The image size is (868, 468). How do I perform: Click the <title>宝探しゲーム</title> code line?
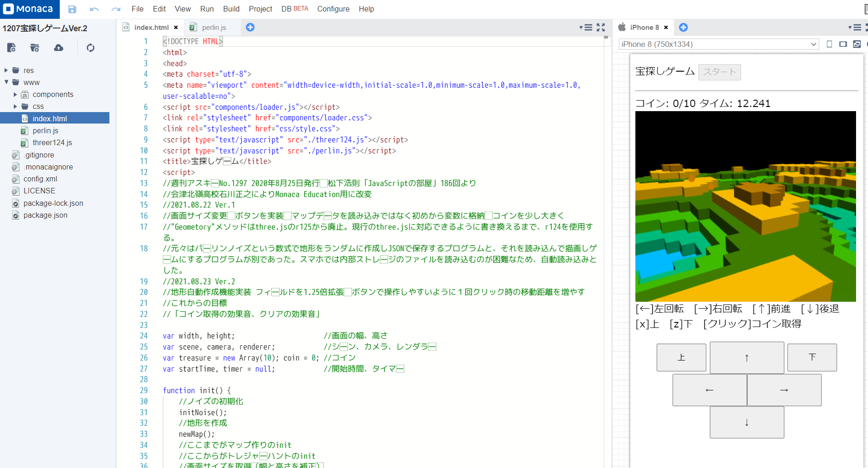(217, 161)
